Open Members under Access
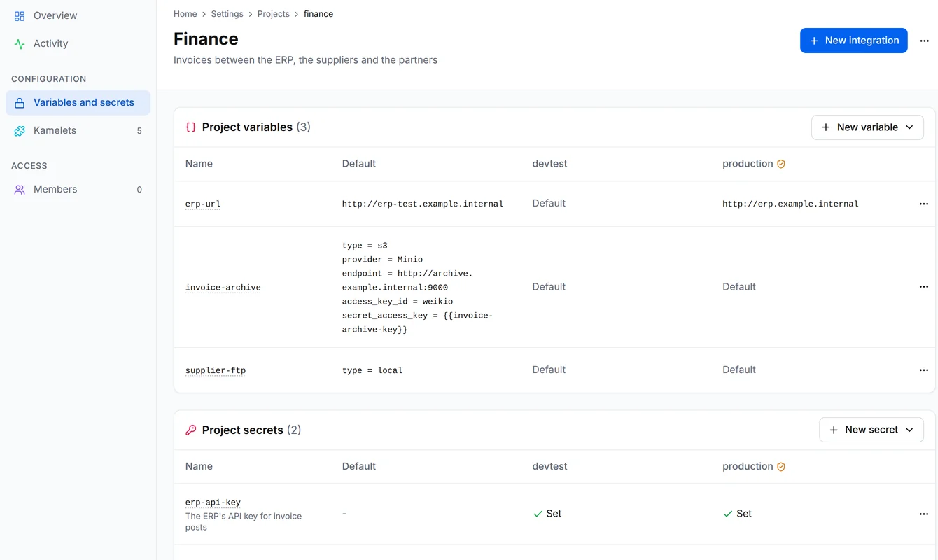The image size is (938, 560). pos(78,189)
